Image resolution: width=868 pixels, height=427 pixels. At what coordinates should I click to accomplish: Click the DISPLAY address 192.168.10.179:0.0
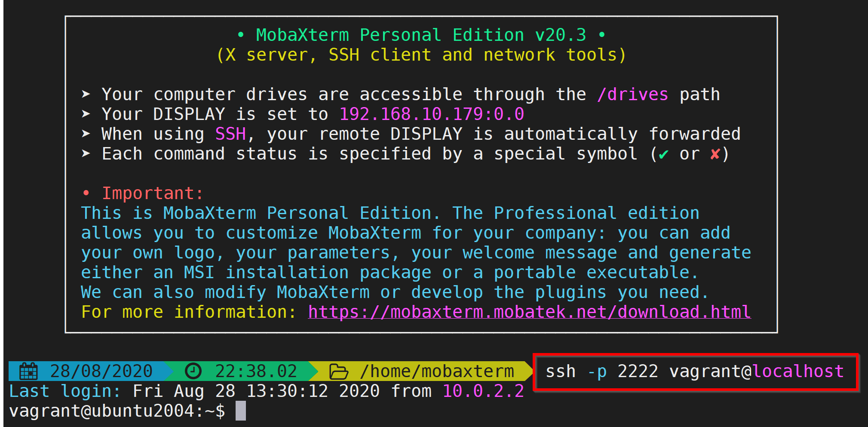pos(432,114)
